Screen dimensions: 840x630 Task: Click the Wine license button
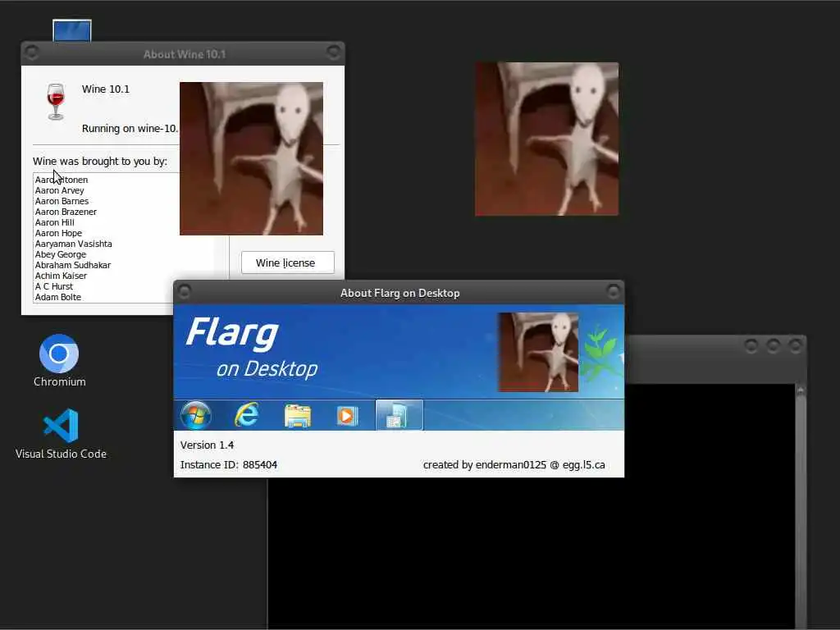click(x=288, y=262)
